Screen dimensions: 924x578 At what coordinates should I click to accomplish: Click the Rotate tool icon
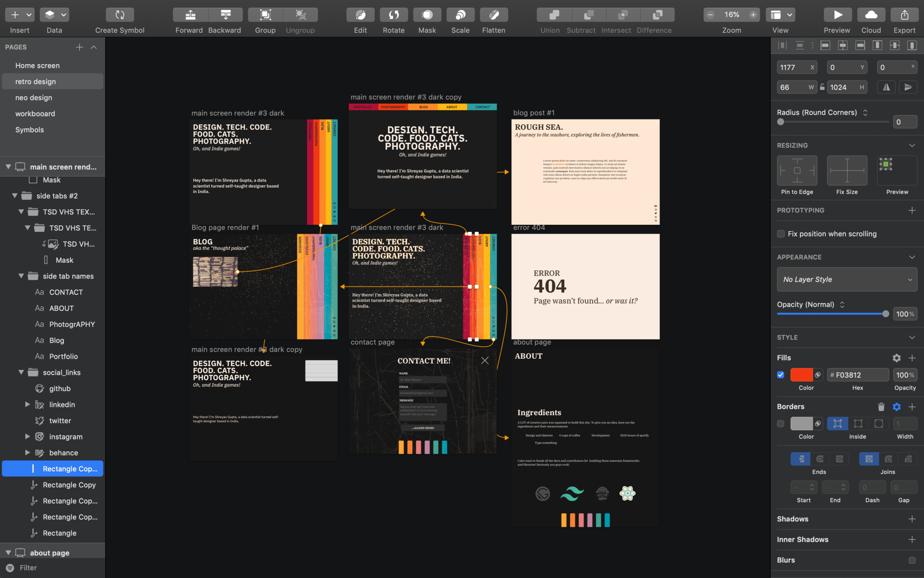[394, 15]
